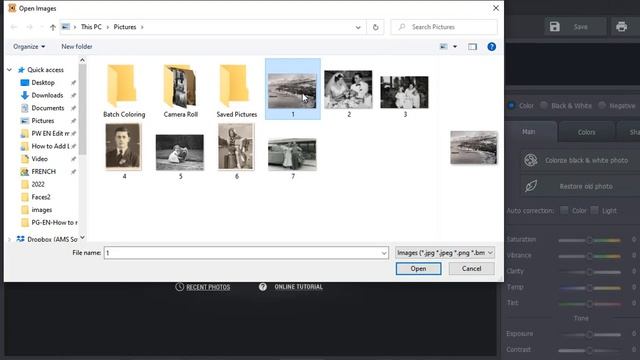
Task: Click Colorize black & white photo icon
Action: coord(531,160)
